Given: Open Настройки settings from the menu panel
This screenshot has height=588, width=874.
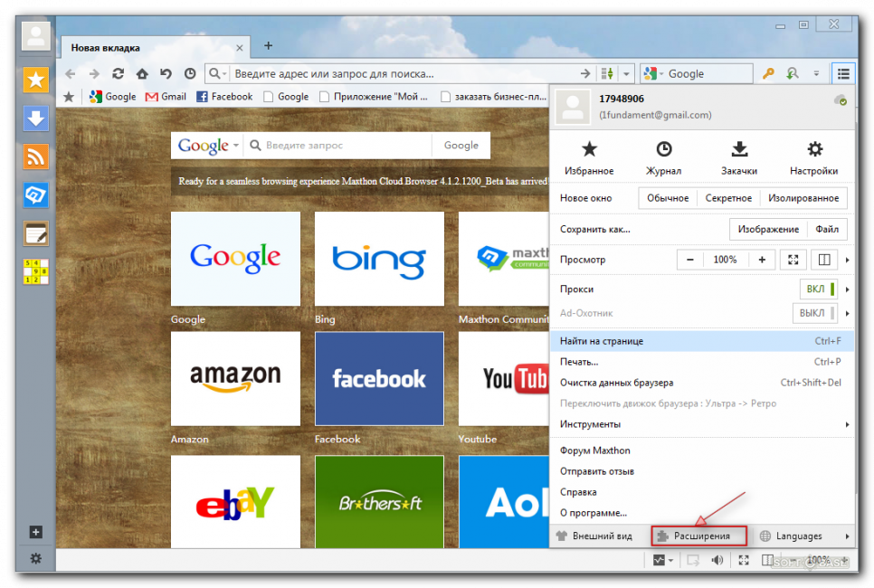Looking at the screenshot, I should click(x=813, y=157).
